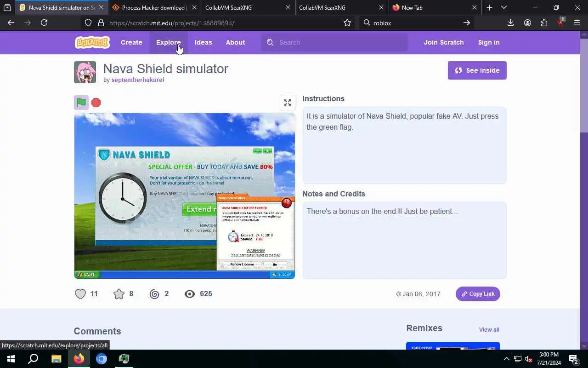This screenshot has width=588, height=368.
Task: Click the site padlock icon
Action: click(x=101, y=23)
